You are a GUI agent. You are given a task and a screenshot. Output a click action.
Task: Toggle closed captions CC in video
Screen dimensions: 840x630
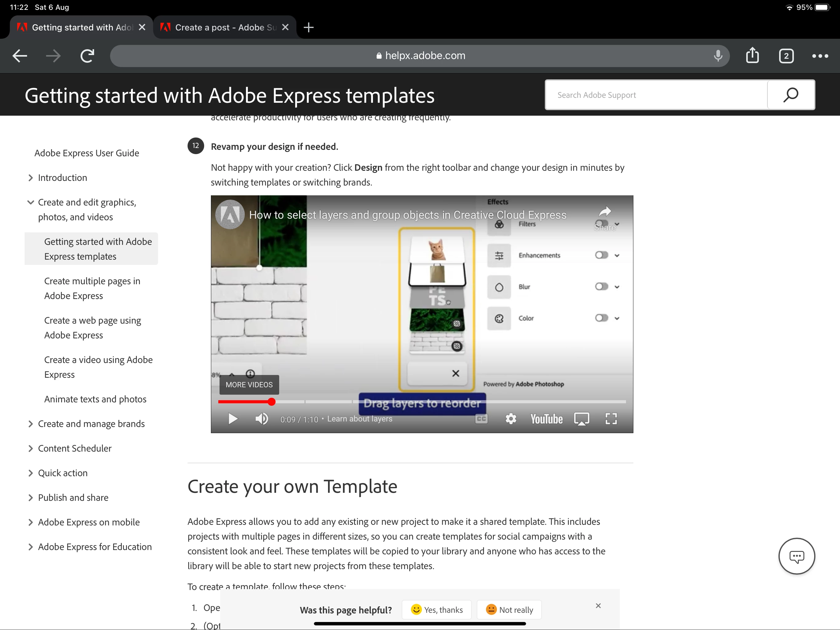tap(481, 419)
